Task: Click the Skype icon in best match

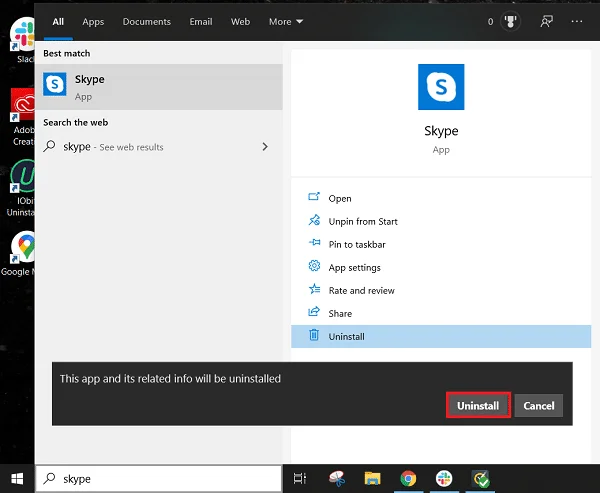Action: click(54, 84)
